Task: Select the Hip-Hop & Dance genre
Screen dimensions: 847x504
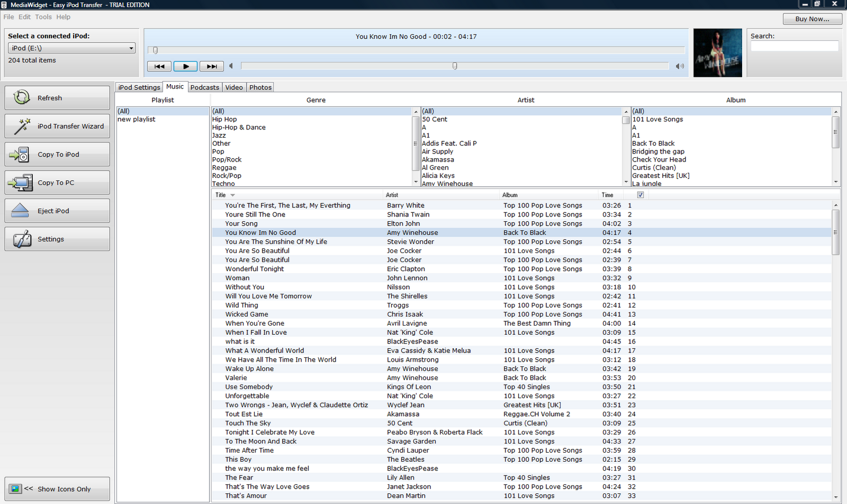Action: click(x=239, y=128)
